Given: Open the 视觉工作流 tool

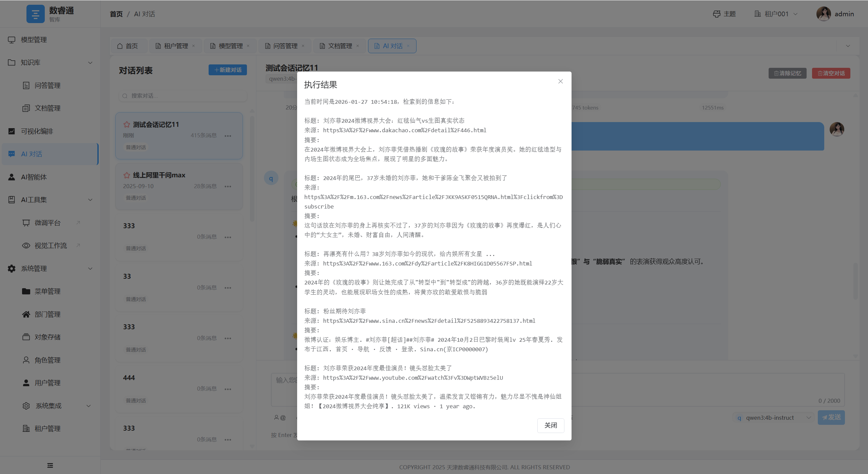Looking at the screenshot, I should (x=51, y=245).
